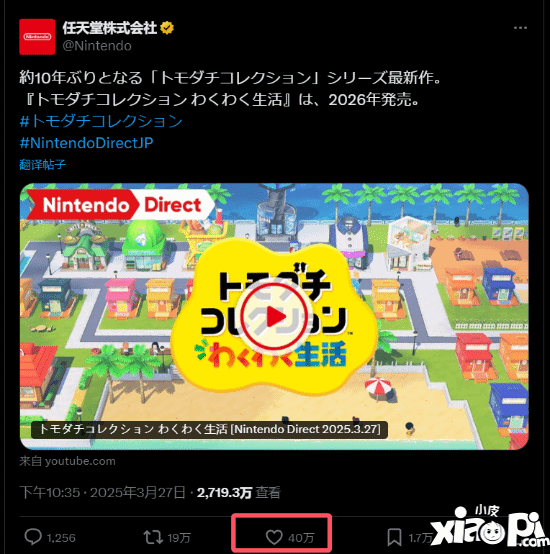
Task: Click the 1,256 replies count
Action: (x=61, y=538)
